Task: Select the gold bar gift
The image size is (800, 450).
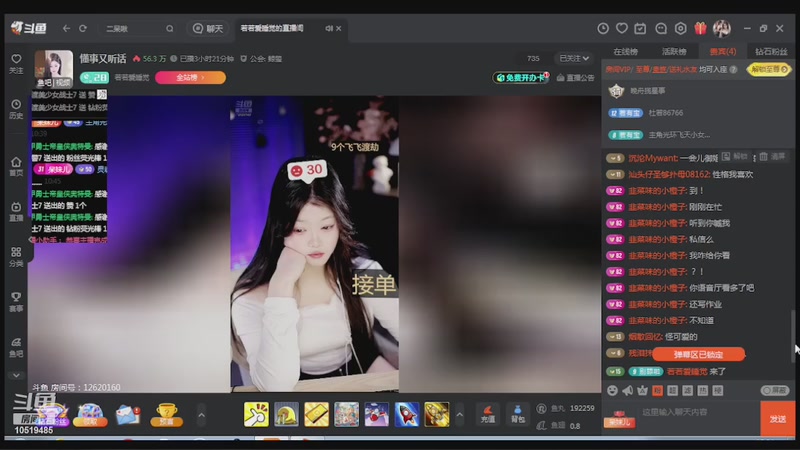Action: point(316,414)
